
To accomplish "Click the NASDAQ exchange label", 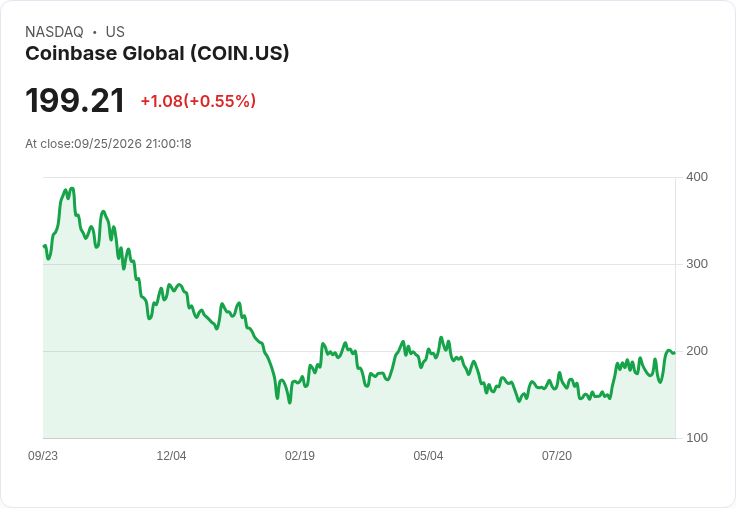I will point(54,32).
